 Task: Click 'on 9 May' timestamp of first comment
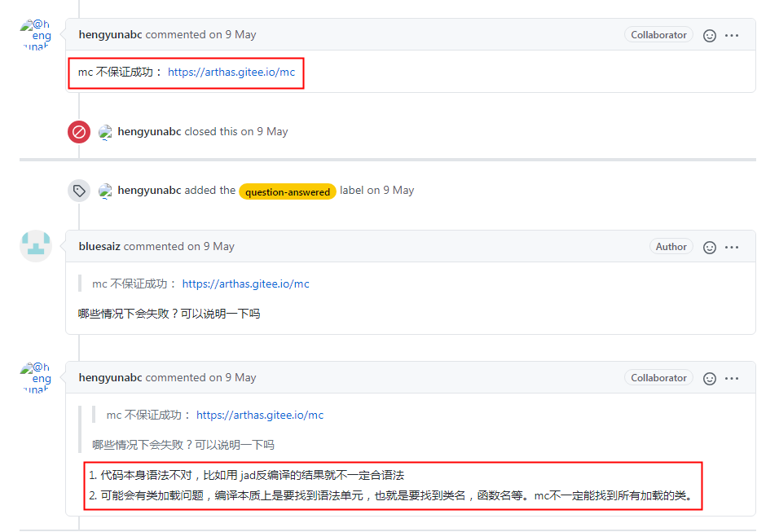232,35
